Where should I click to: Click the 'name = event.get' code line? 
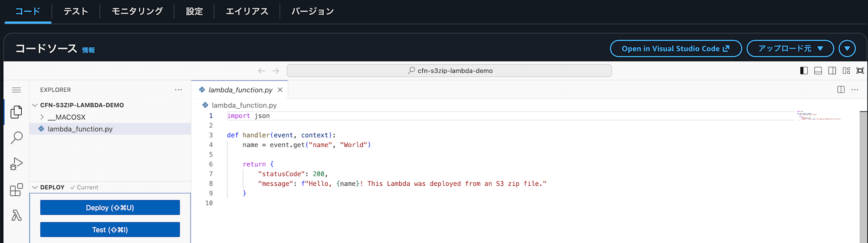tap(307, 145)
